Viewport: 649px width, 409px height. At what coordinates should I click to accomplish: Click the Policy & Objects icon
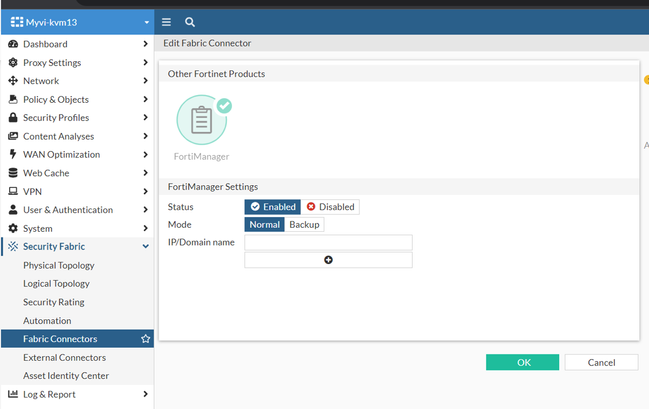13,99
